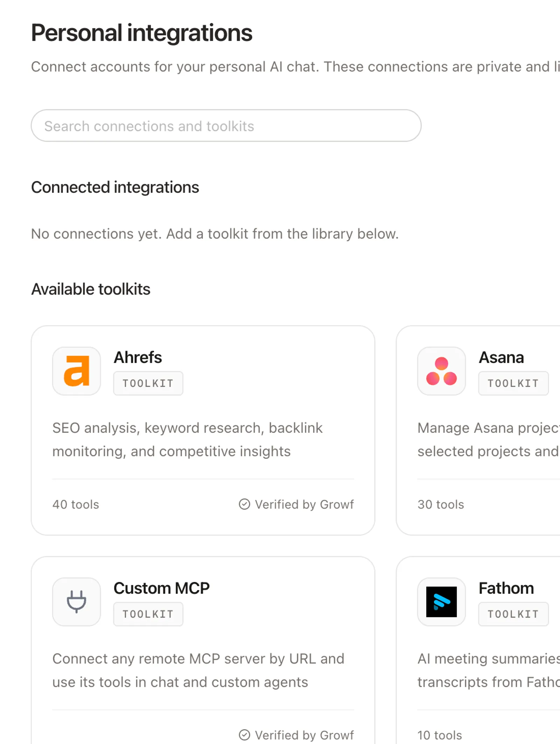Click the '10 tools' text on Fathom card
Screen dimensions: 560x744
440,735
